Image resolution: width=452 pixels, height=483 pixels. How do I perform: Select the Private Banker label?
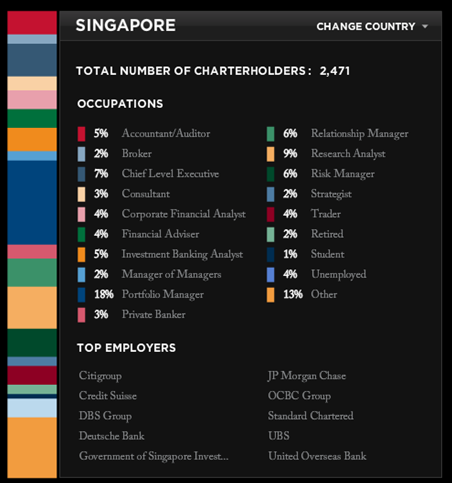tap(154, 315)
